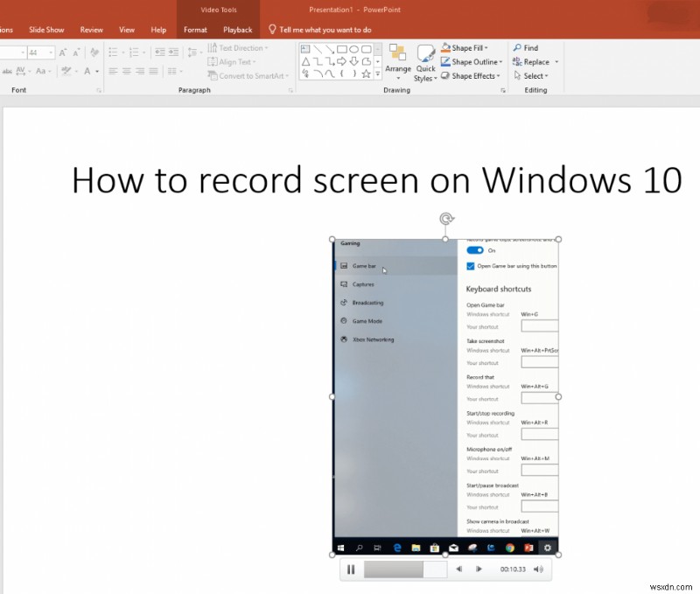The width and height of the screenshot is (700, 594).
Task: Click Tell me what you want to do
Action: click(325, 29)
